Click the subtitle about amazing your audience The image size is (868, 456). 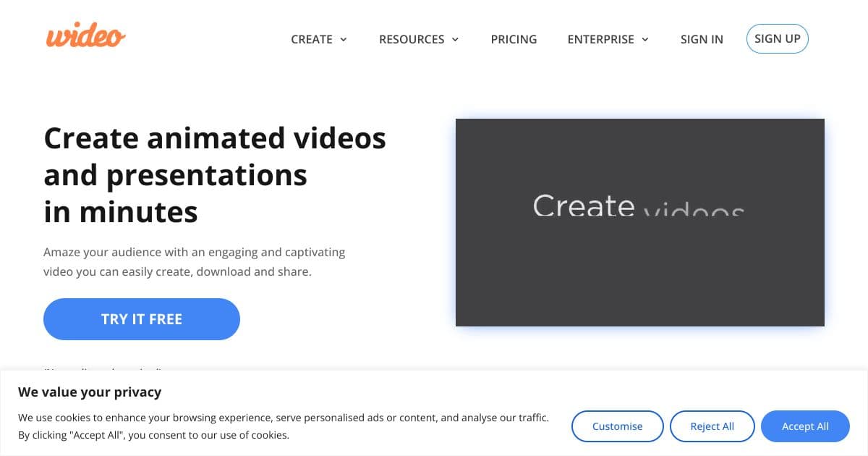coord(195,261)
